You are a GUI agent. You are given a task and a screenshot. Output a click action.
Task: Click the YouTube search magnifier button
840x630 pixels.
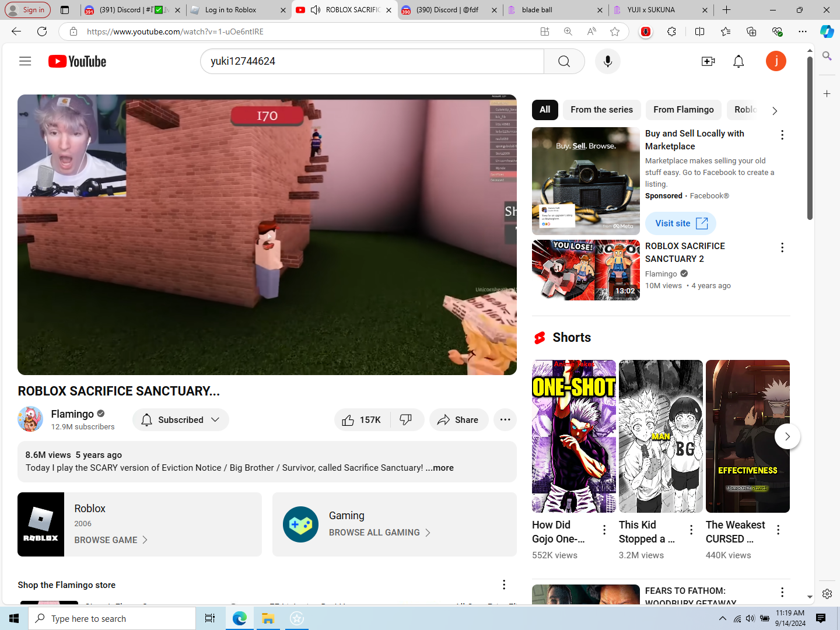tap(564, 61)
